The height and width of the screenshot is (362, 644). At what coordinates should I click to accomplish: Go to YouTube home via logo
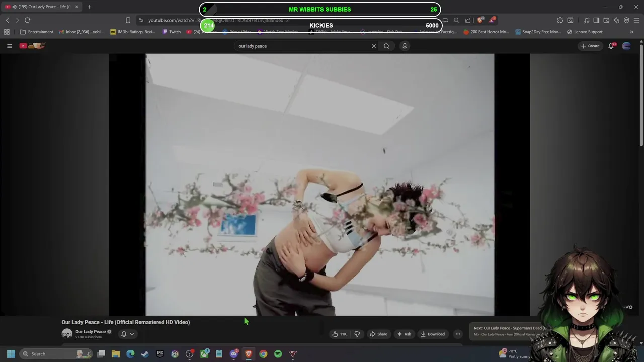pos(33,46)
